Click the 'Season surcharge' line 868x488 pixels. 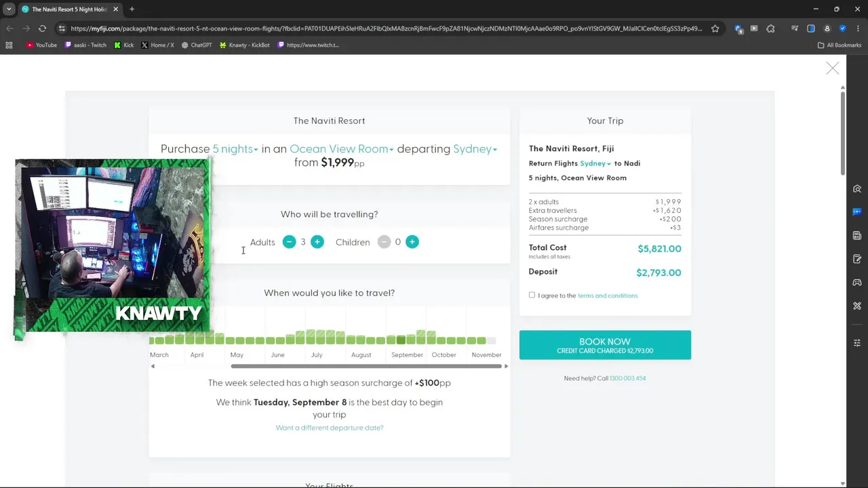pyautogui.click(x=605, y=219)
